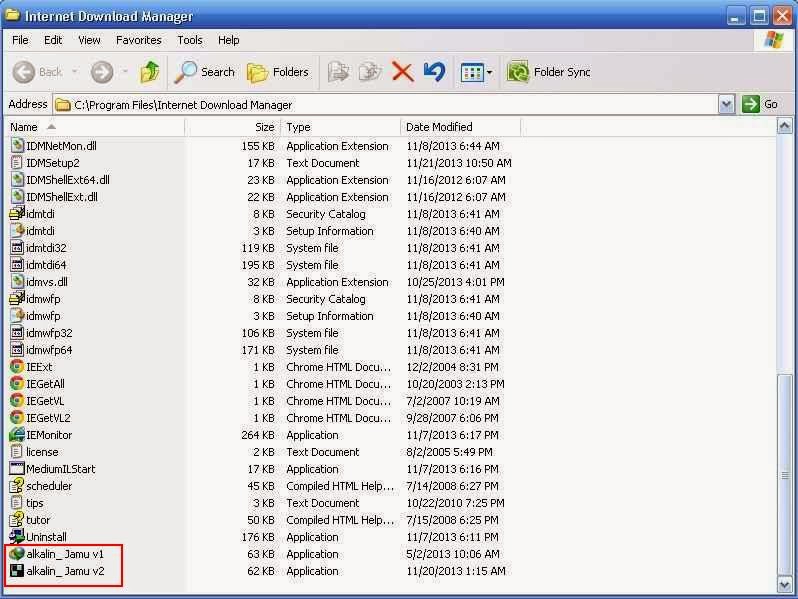Select the idmtdi64 system file icon
This screenshot has width=798, height=599.
(x=17, y=265)
